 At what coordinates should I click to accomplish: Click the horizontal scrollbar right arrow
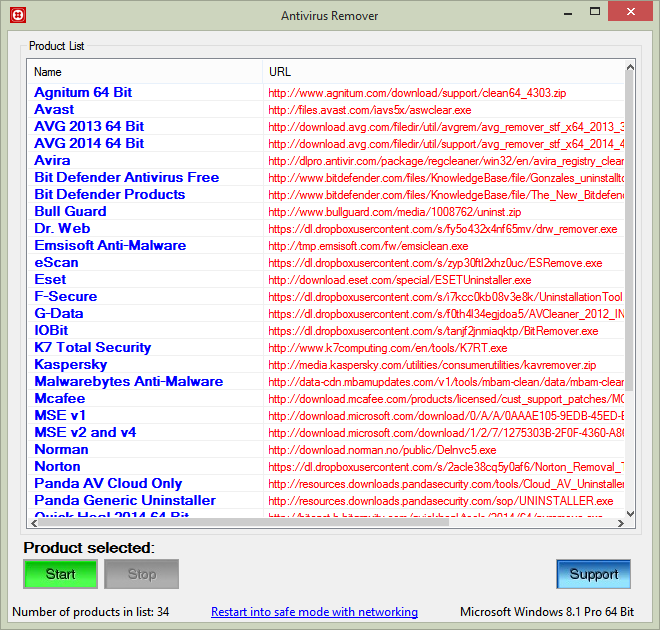(620, 523)
